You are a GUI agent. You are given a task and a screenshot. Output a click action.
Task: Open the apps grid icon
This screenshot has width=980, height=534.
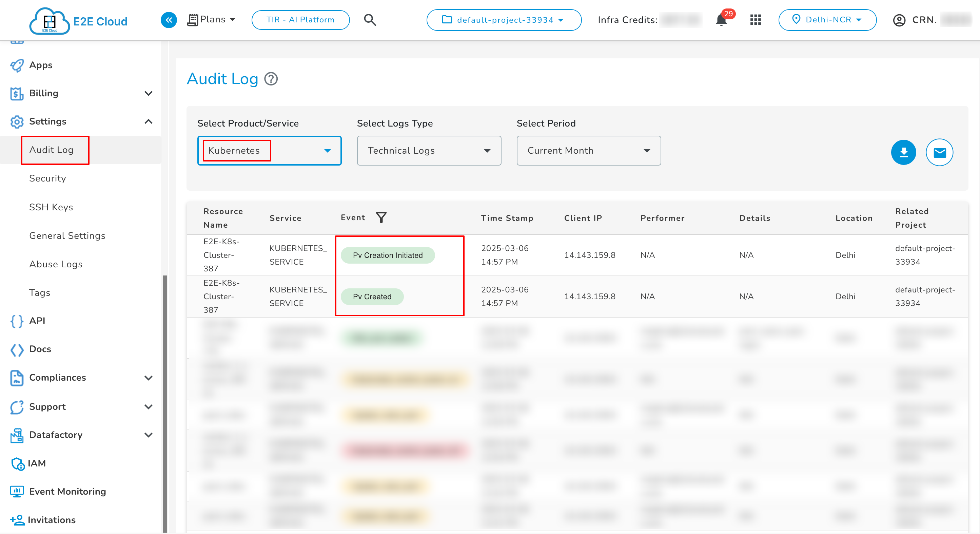click(756, 20)
